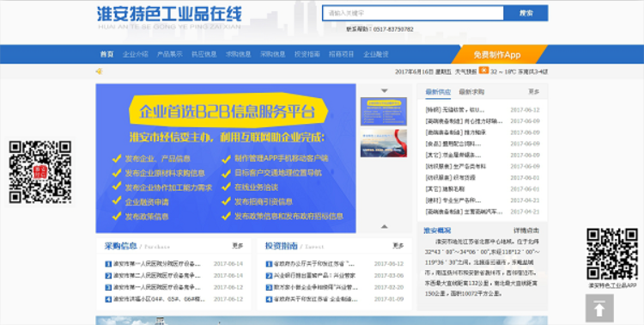Click the up arrow above the banner thumbnails
The height and width of the screenshot is (325, 644).
384,91
